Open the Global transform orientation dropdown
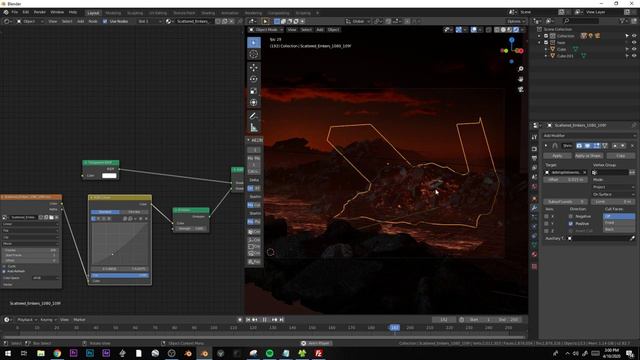This screenshot has width=640, height=360. 358,21
